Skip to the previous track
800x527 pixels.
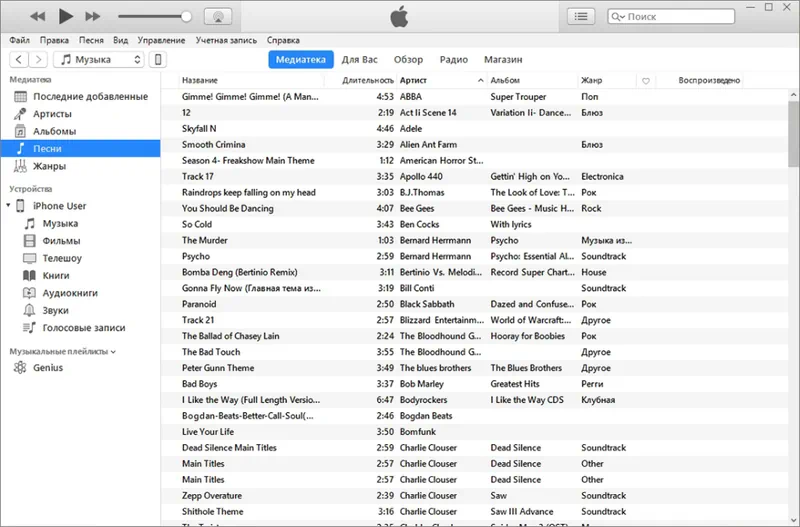[38, 16]
